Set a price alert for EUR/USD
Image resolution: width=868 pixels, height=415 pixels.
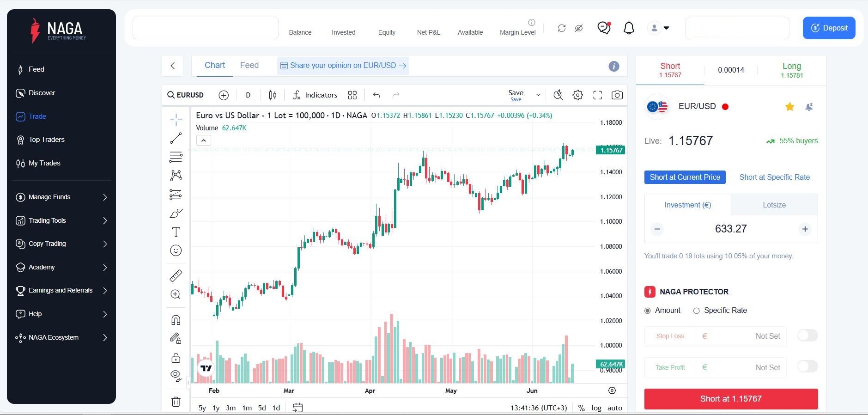[809, 107]
